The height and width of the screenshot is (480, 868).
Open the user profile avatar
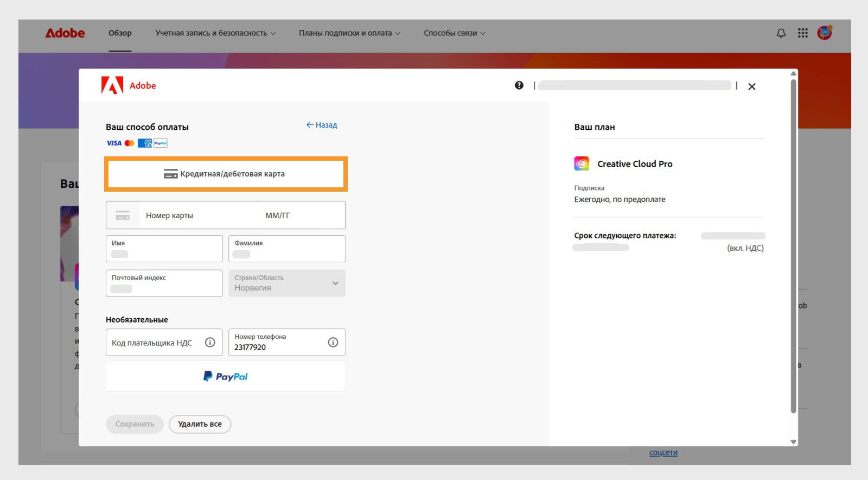(825, 33)
